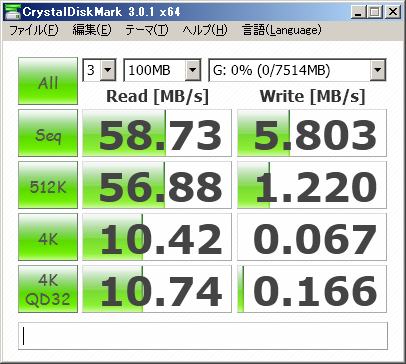Screen dimensions: 406x364
Task: Start the 4K QD32 test
Action: 48,289
